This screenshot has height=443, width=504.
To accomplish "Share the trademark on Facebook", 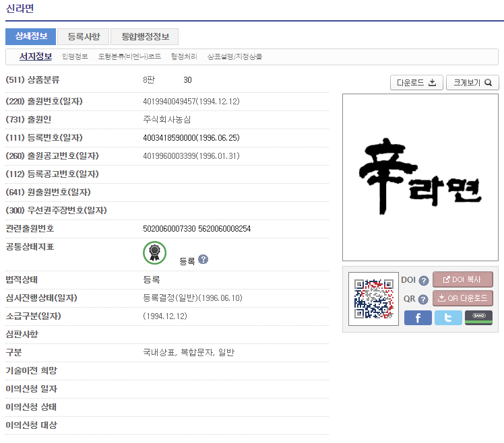I will point(418,318).
